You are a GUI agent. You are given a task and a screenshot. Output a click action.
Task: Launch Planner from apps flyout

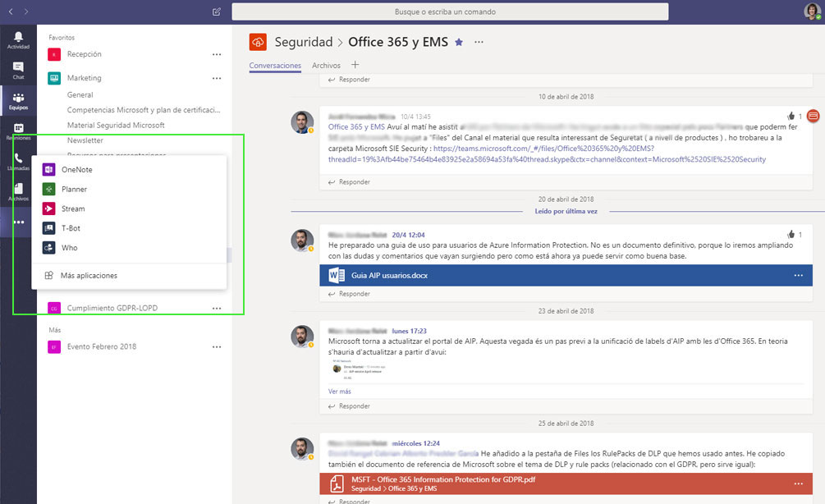point(74,190)
